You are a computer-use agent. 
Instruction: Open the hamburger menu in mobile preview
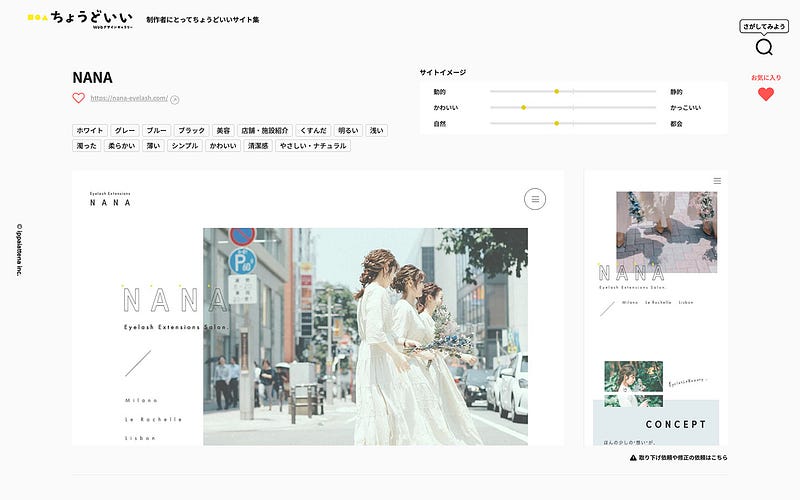pos(717,181)
